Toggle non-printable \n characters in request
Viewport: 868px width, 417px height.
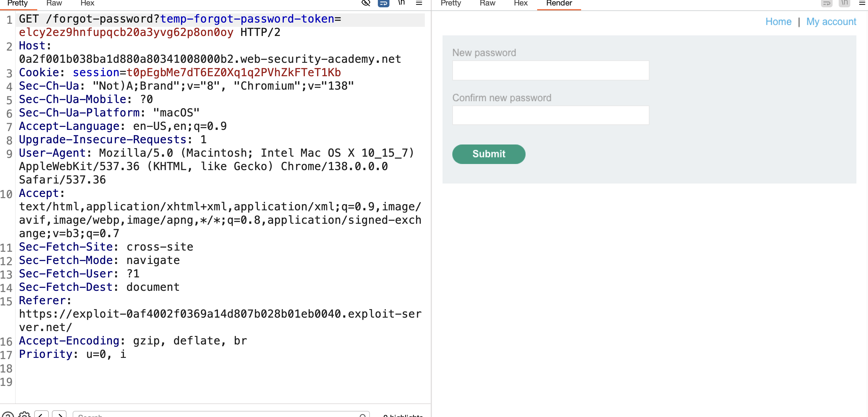[401, 3]
